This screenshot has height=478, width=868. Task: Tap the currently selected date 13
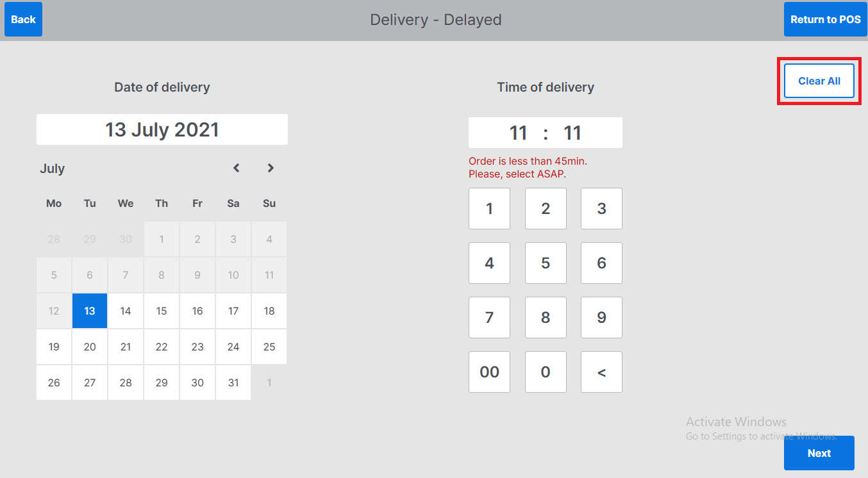coord(90,311)
